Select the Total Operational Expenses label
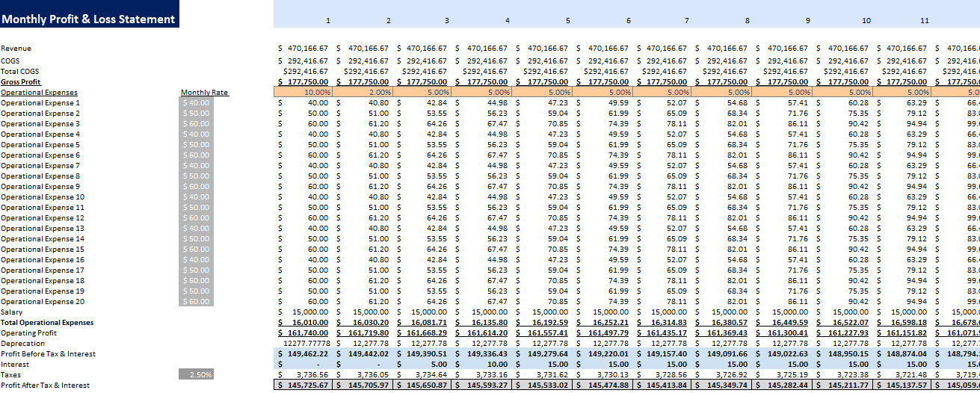The image size is (980, 393). (x=47, y=322)
